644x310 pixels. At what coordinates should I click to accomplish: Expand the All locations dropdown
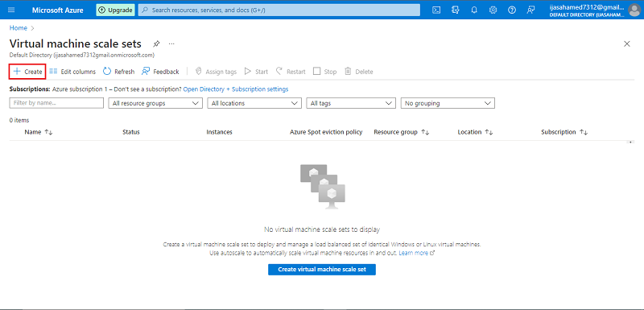coord(254,103)
